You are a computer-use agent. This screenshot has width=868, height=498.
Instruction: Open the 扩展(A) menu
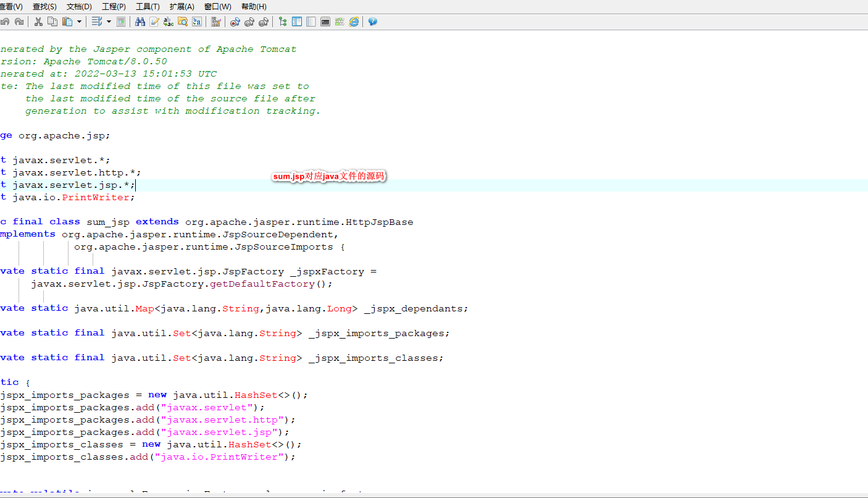(x=182, y=7)
